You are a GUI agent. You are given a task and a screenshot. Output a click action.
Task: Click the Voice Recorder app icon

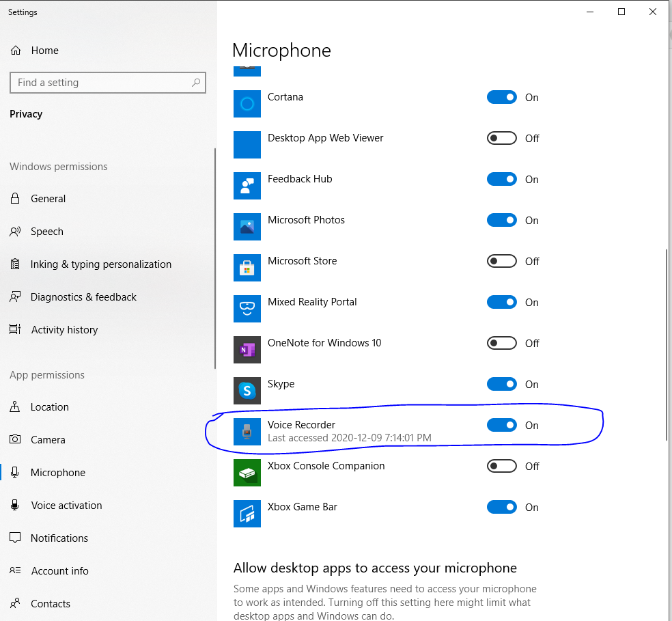(247, 432)
